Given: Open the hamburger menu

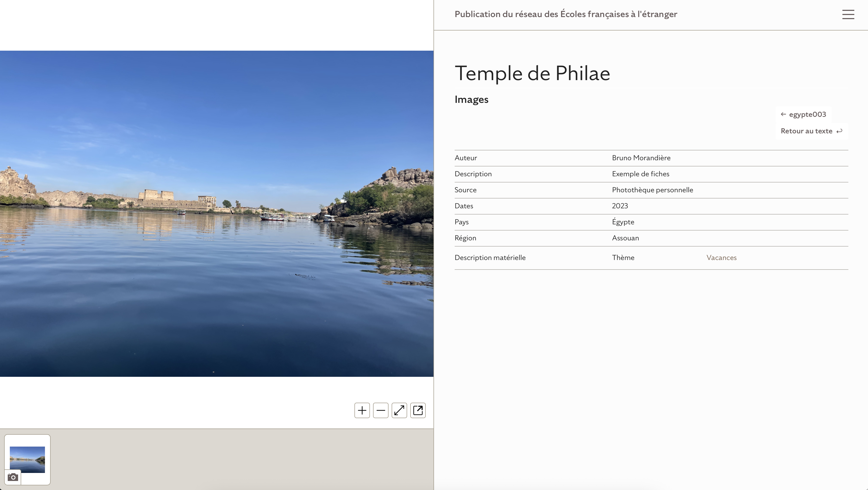Looking at the screenshot, I should click(x=848, y=14).
